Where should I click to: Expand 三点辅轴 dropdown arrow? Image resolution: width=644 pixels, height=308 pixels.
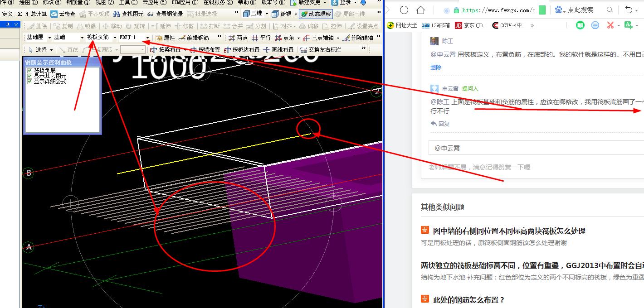338,38
